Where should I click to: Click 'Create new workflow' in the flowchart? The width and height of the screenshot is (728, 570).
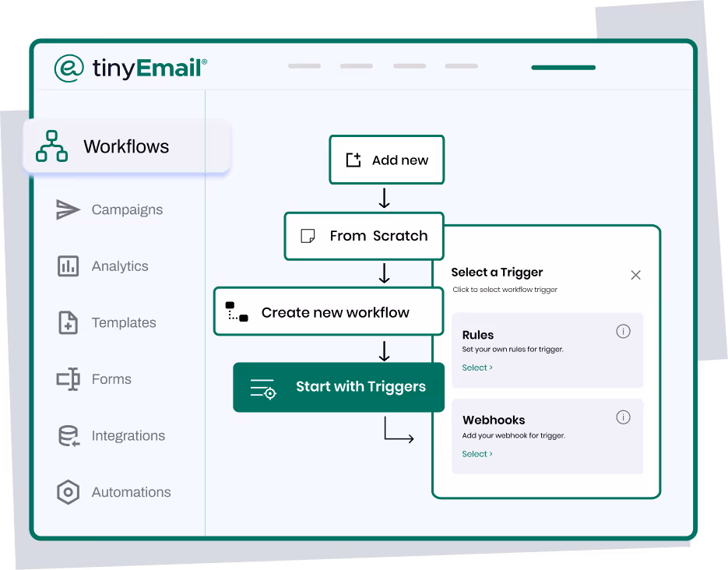pyautogui.click(x=328, y=311)
